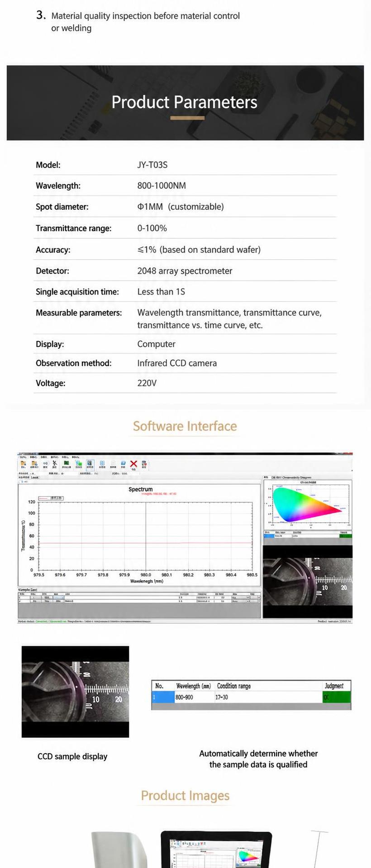The image size is (371, 868).
Task: Select the blue row number 1 cell
Action: point(163,697)
